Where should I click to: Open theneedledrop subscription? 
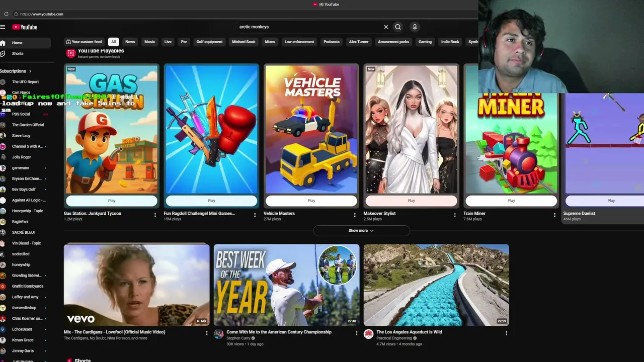pyautogui.click(x=24, y=308)
